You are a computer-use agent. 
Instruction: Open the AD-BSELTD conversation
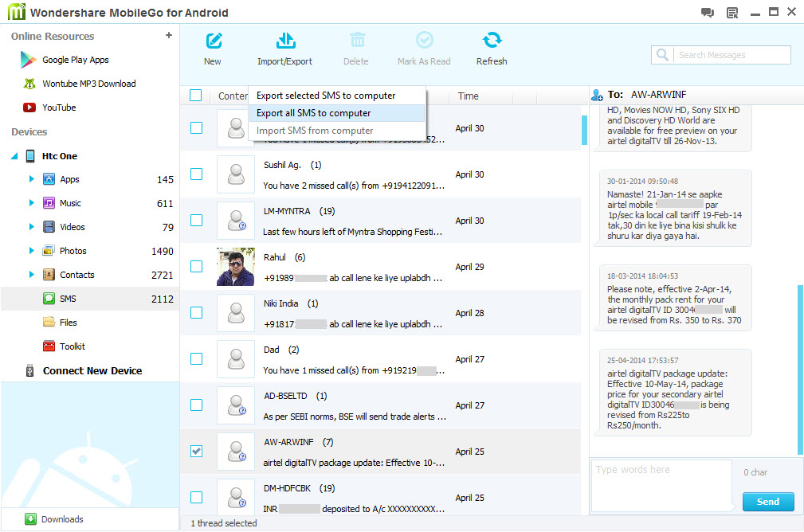click(x=380, y=405)
